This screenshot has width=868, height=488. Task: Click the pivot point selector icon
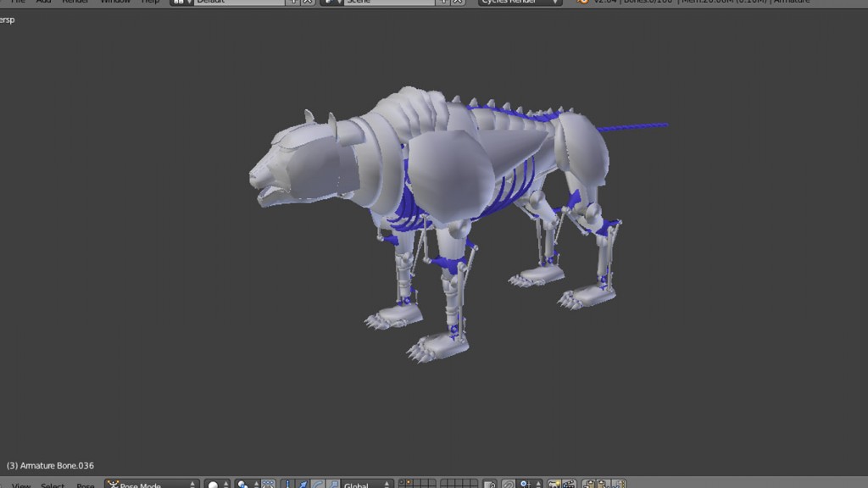click(242, 483)
